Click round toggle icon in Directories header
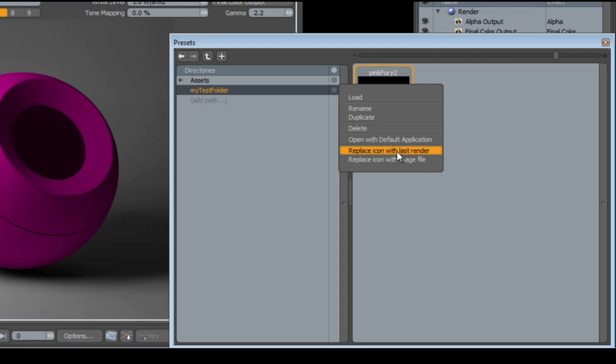 [x=334, y=70]
